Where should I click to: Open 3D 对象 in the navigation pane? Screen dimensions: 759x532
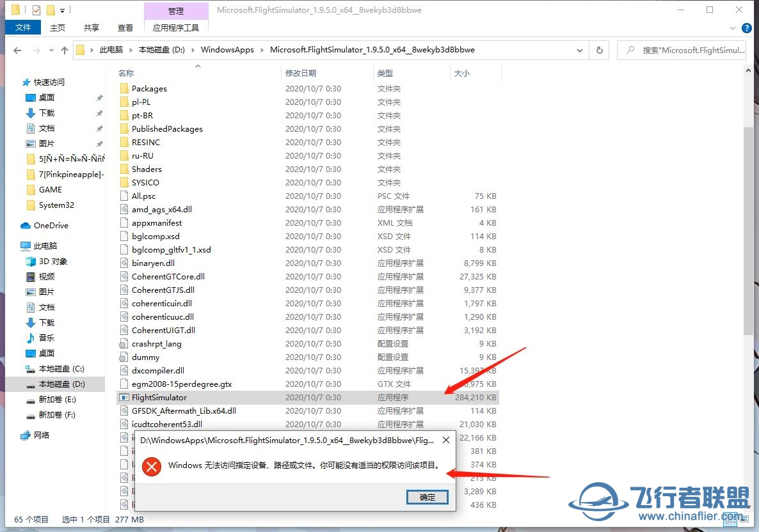pos(52,261)
